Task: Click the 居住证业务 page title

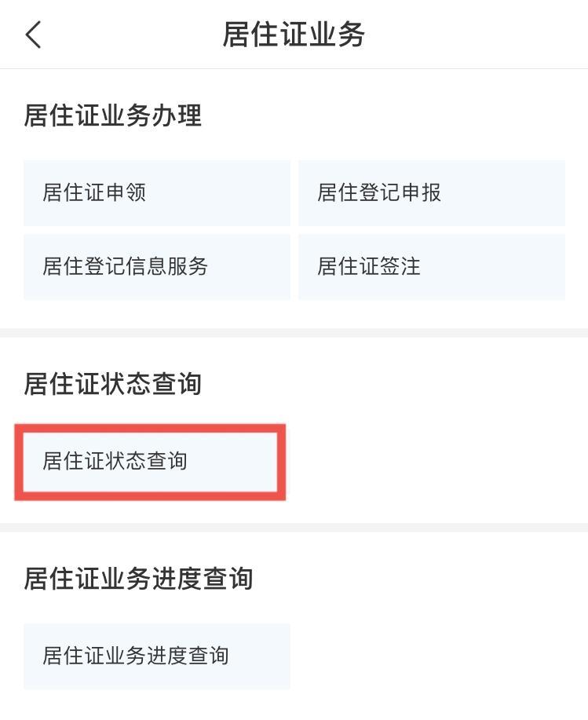Action: 294,35
